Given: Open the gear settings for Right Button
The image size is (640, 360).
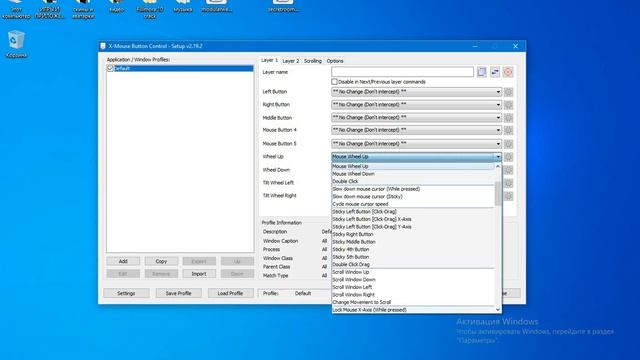Looking at the screenshot, I should pos(508,105).
